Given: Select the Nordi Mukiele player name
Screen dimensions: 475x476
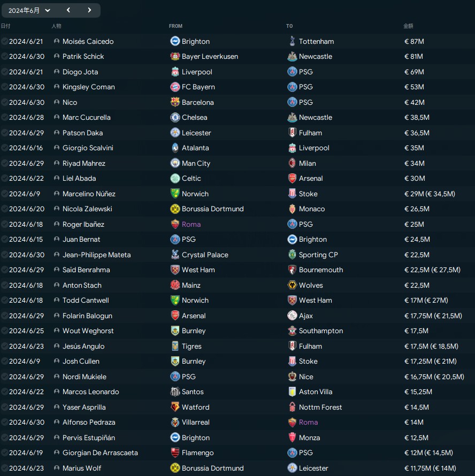Looking at the screenshot, I should click(x=85, y=377).
